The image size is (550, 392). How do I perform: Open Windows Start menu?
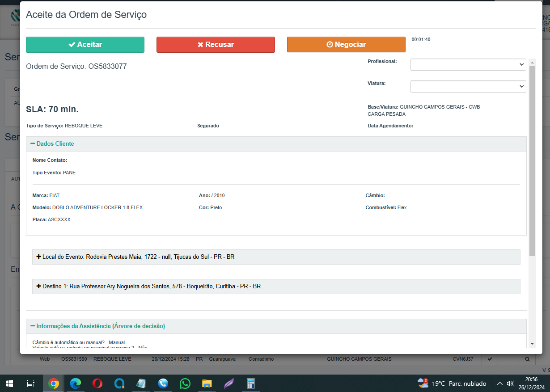(9, 383)
